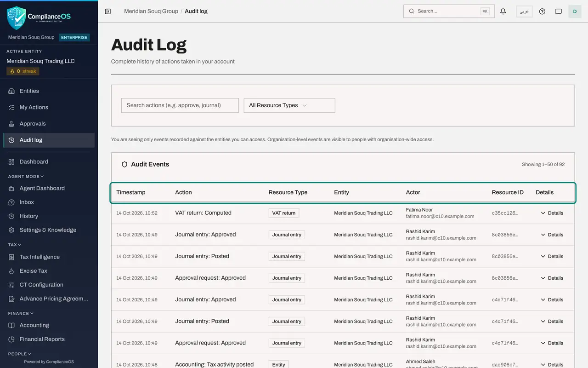Select Meridian Souq Trading LLC active entity

click(40, 61)
